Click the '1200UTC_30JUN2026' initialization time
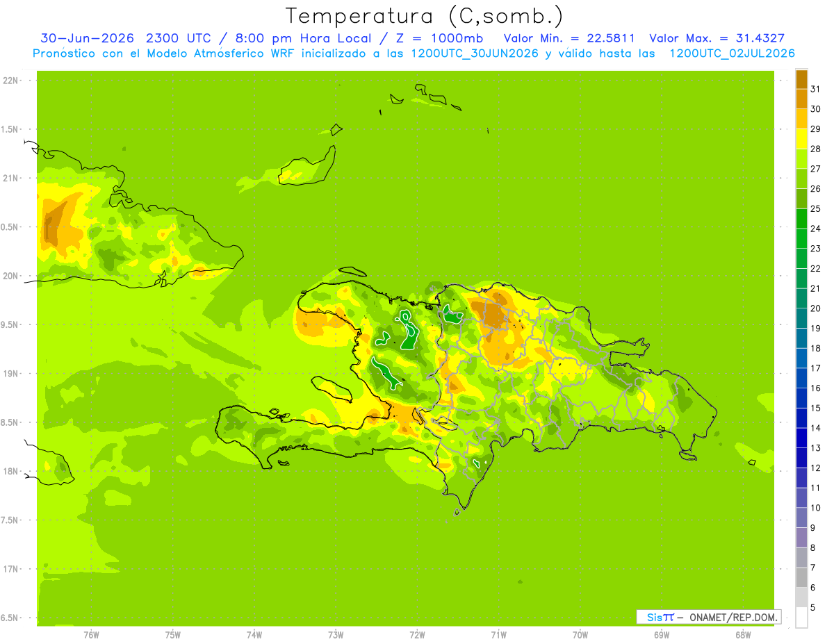 tap(475, 53)
